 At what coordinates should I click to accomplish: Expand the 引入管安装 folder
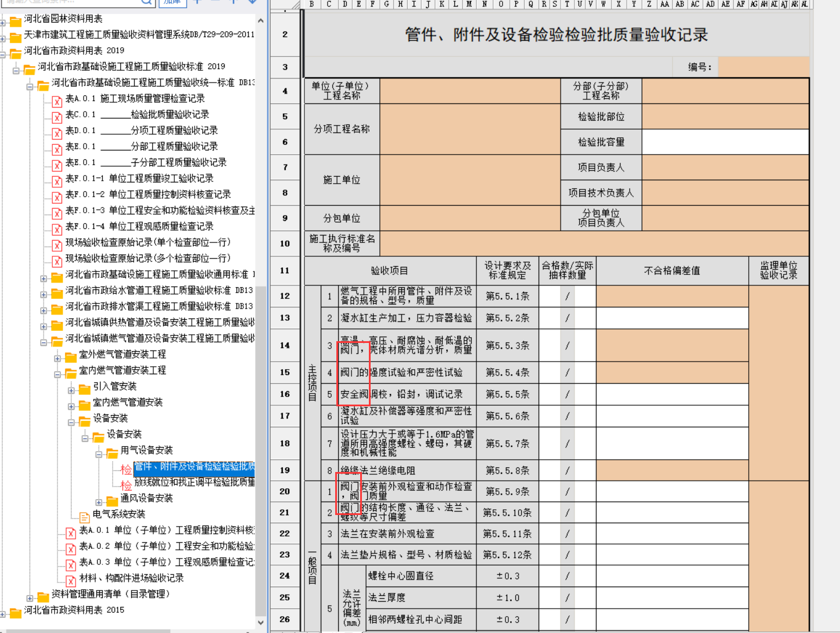click(71, 389)
